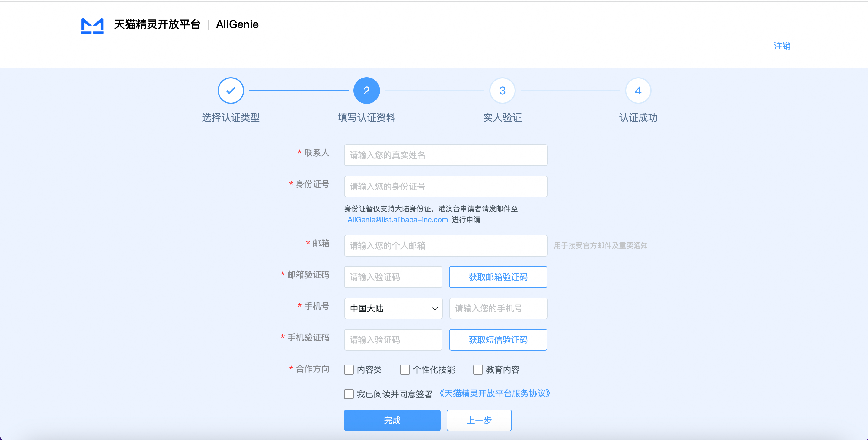Click the AliGenie blue crown logo

click(92, 26)
